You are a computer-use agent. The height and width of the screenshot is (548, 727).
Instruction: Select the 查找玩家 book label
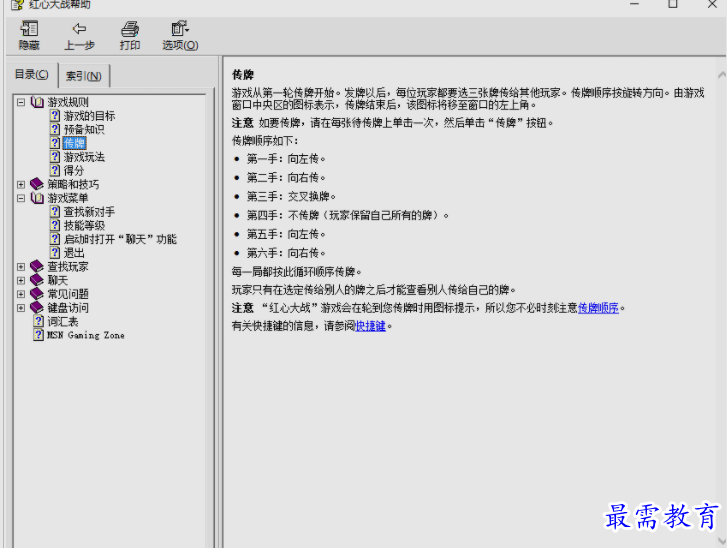click(x=68, y=267)
